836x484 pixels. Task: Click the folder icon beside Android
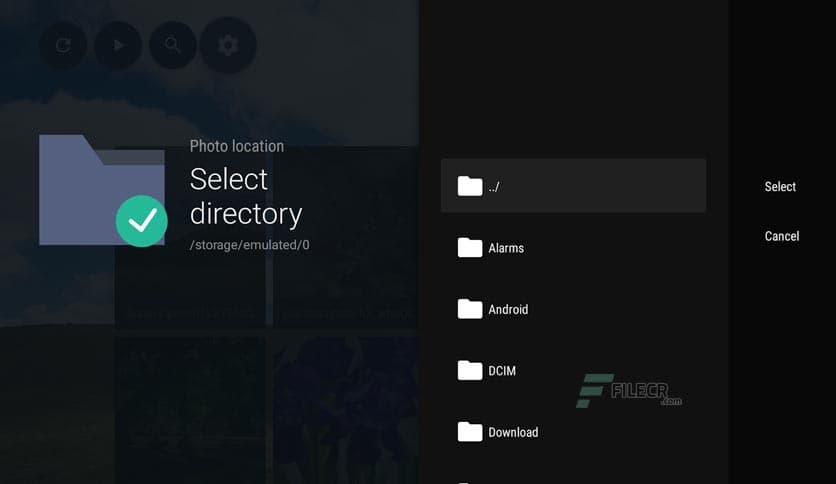(470, 309)
